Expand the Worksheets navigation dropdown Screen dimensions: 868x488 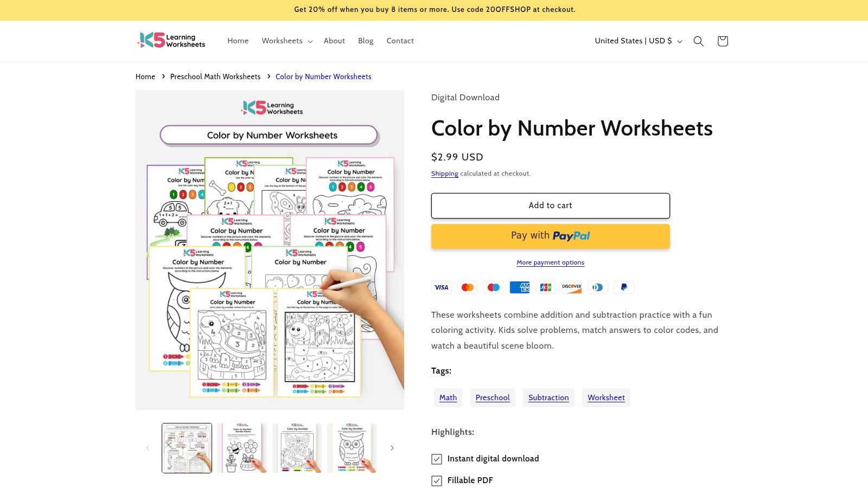click(x=286, y=41)
